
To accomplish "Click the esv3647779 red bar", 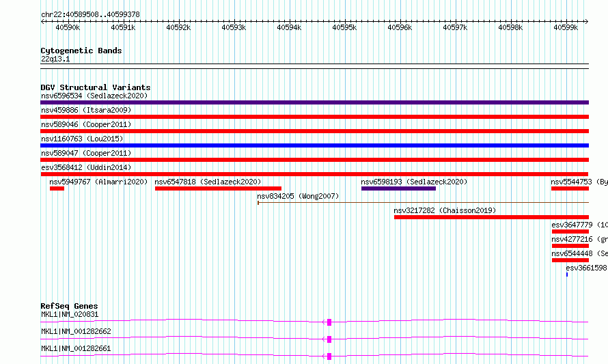I will pyautogui.click(x=570, y=232).
